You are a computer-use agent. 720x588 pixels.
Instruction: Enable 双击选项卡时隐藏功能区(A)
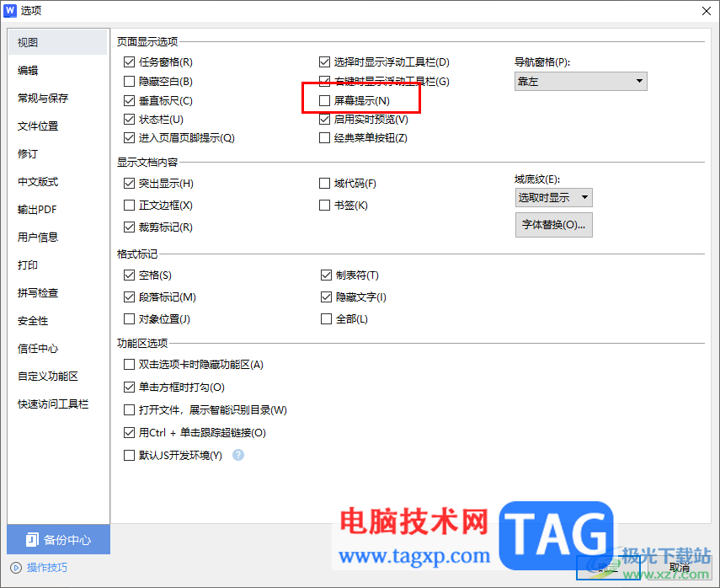(129, 365)
